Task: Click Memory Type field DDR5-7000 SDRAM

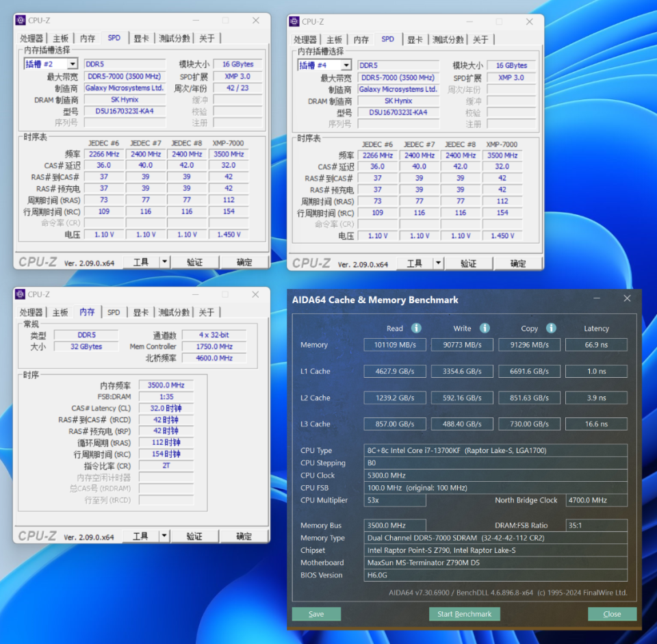Action: point(495,537)
